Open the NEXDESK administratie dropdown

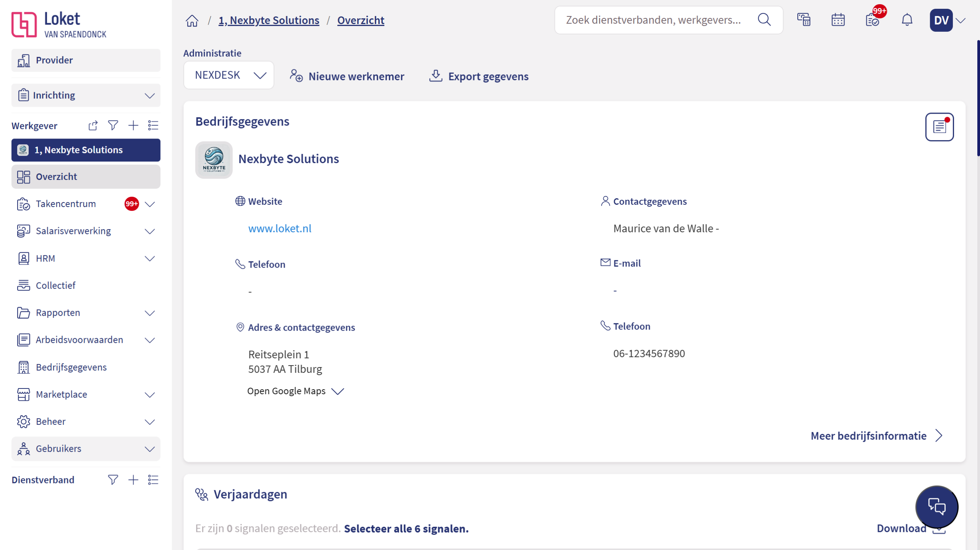(x=229, y=75)
